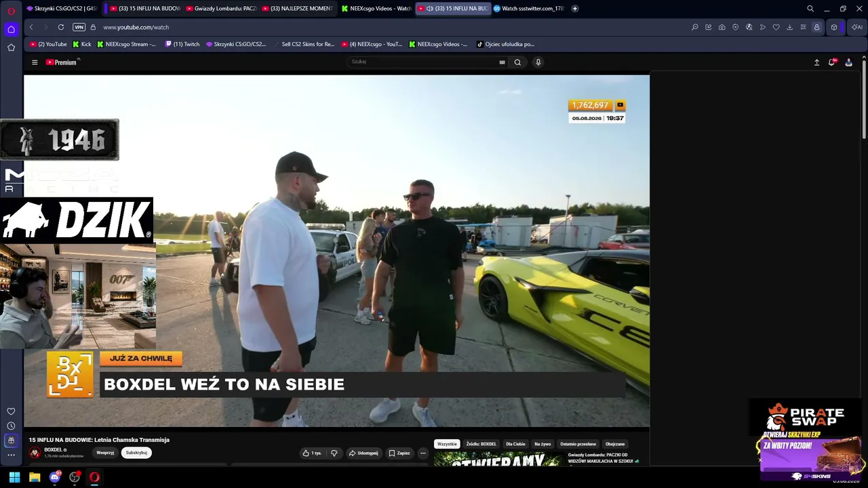This screenshot has width=868, height=488.
Task: Take a snapshot with the camera icon
Action: (x=722, y=27)
